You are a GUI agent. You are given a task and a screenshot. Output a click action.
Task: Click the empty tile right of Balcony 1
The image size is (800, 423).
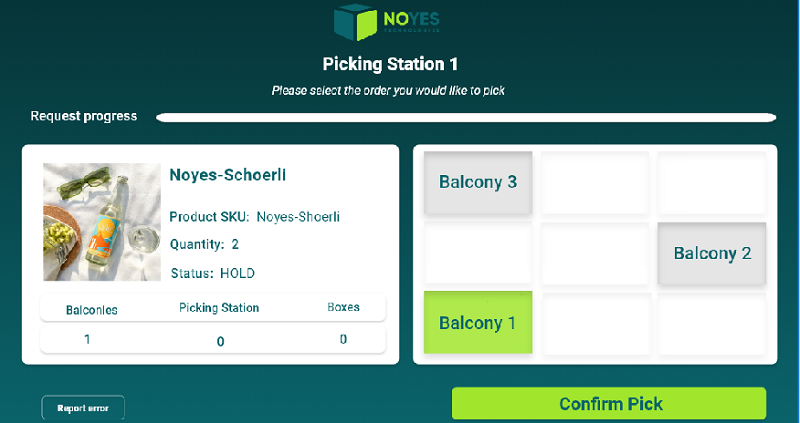point(595,322)
